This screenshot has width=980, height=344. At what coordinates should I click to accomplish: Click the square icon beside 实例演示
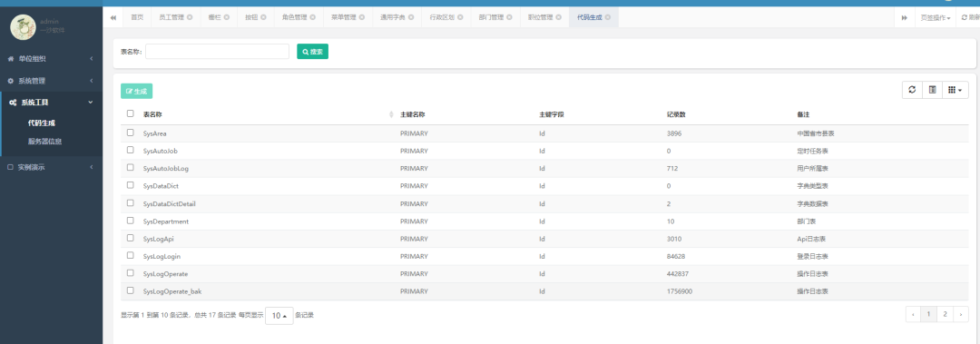pyautogui.click(x=10, y=167)
